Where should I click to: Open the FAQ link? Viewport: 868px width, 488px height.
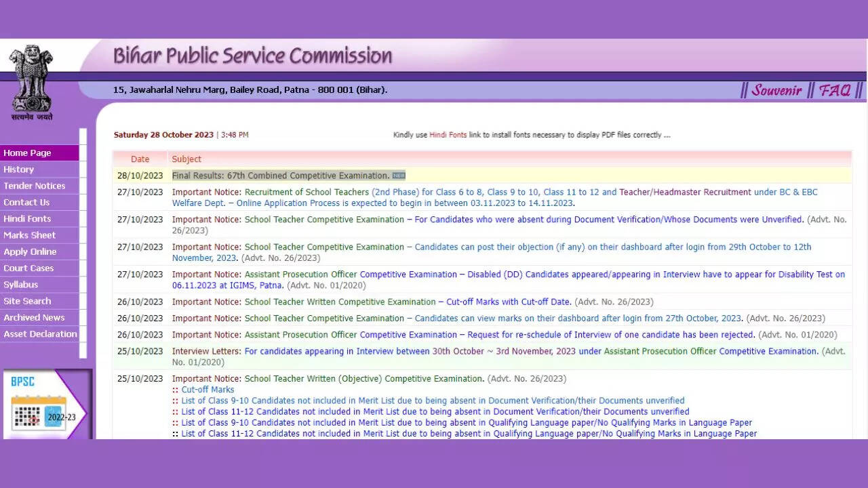point(834,90)
